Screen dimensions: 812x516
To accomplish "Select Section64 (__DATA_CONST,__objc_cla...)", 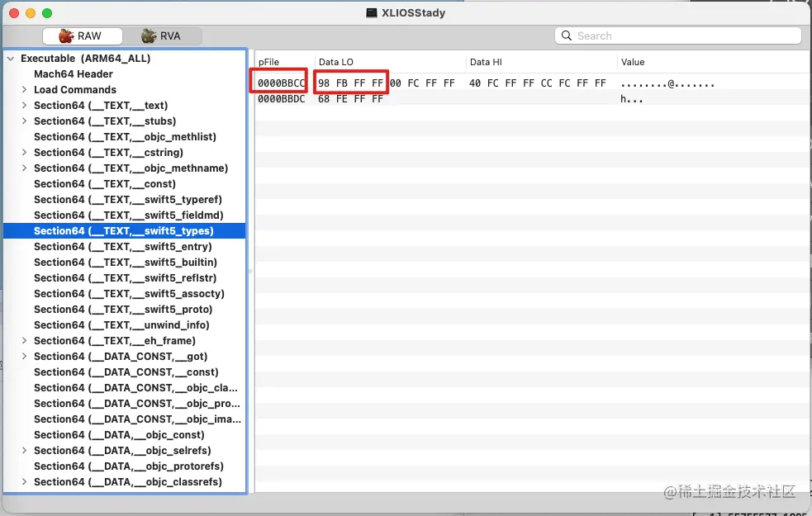I will point(125,388).
